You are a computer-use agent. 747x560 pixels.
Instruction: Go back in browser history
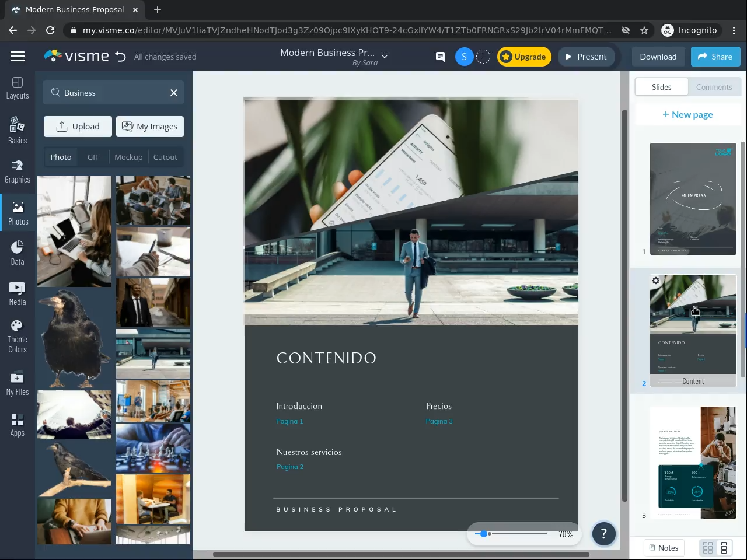click(x=13, y=30)
